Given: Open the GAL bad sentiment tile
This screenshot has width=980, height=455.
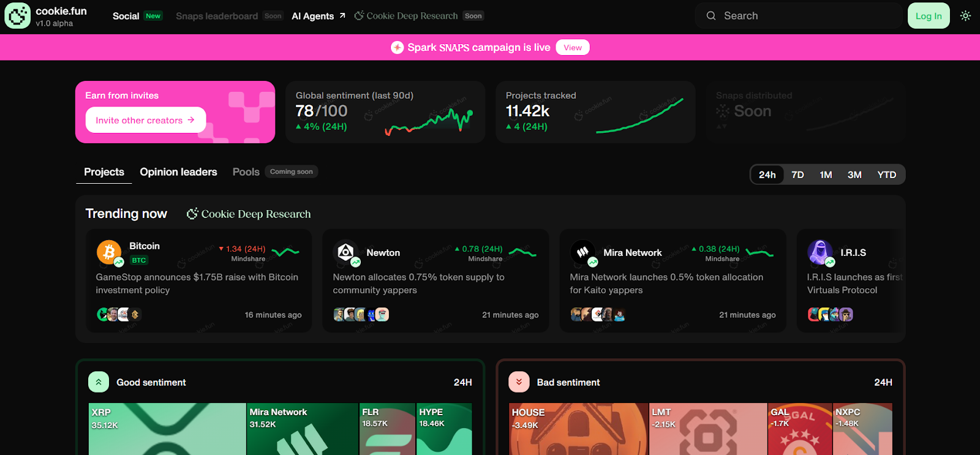Looking at the screenshot, I should tap(800, 429).
